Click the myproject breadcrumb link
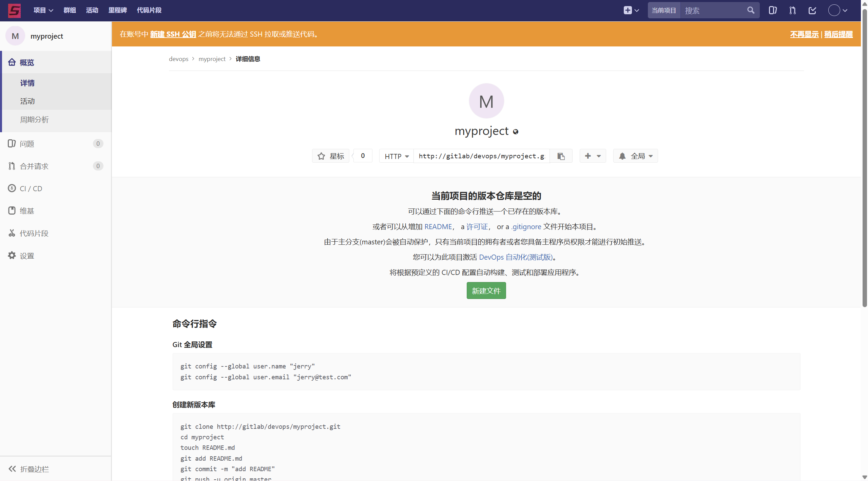Image resolution: width=868 pixels, height=481 pixels. 212,59
